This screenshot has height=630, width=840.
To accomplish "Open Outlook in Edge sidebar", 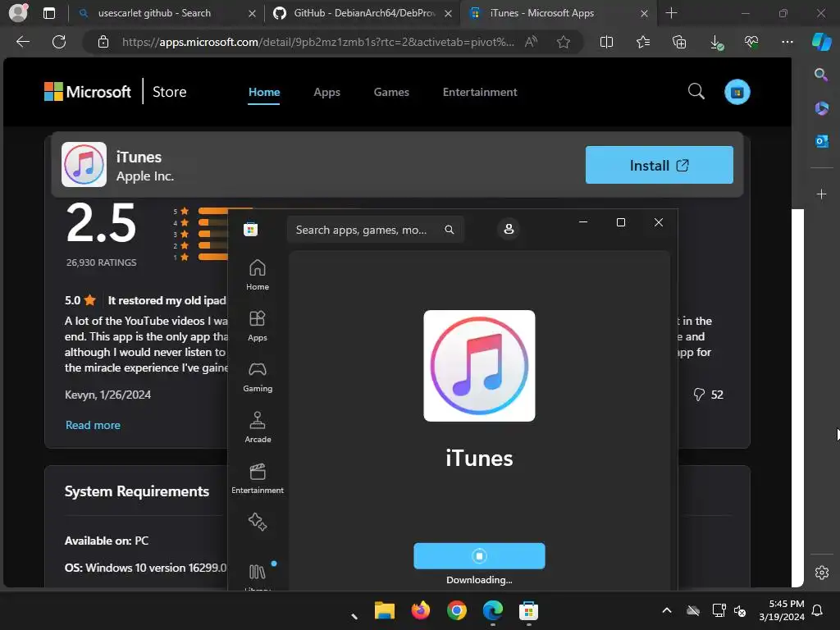I will tap(821, 141).
